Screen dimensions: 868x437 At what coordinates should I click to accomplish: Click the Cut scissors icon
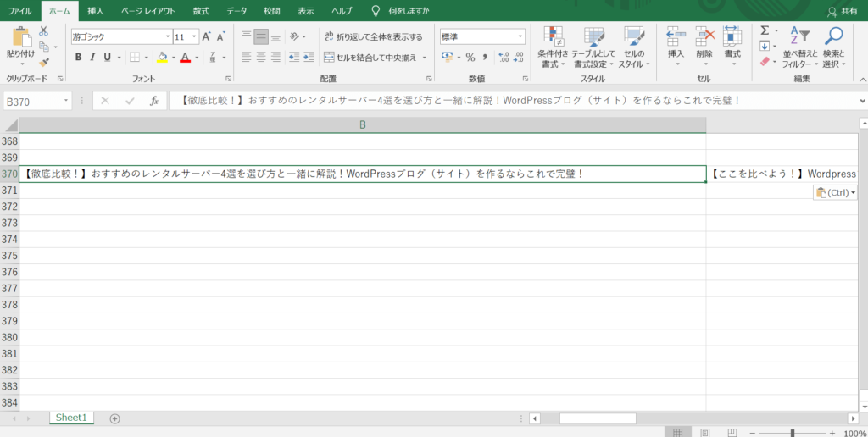44,31
